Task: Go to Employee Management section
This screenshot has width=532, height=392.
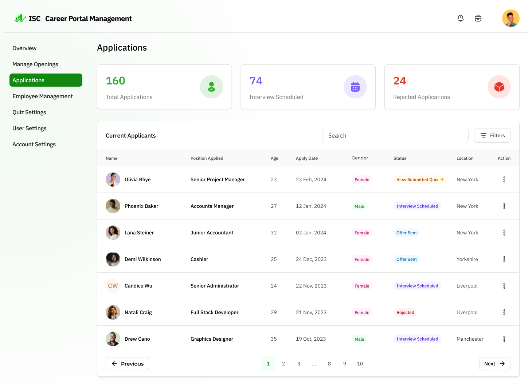Action: [x=43, y=96]
